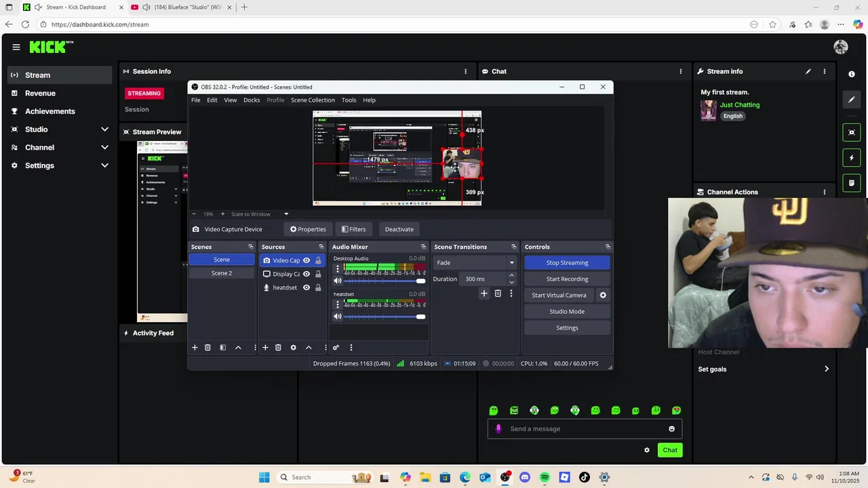Add a configurable transition plus button
This screenshot has height=488, width=868.
[484, 293]
